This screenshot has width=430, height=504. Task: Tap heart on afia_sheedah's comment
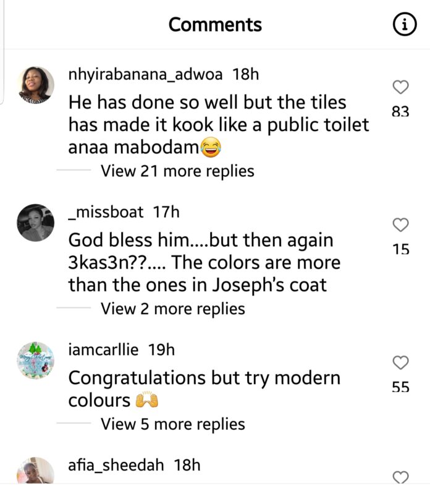pos(401,477)
